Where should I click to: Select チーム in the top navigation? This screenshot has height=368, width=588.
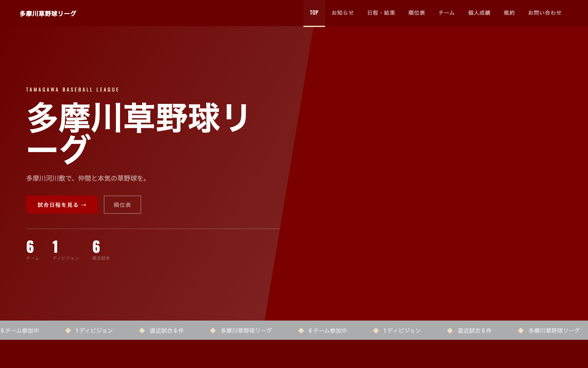(x=446, y=13)
